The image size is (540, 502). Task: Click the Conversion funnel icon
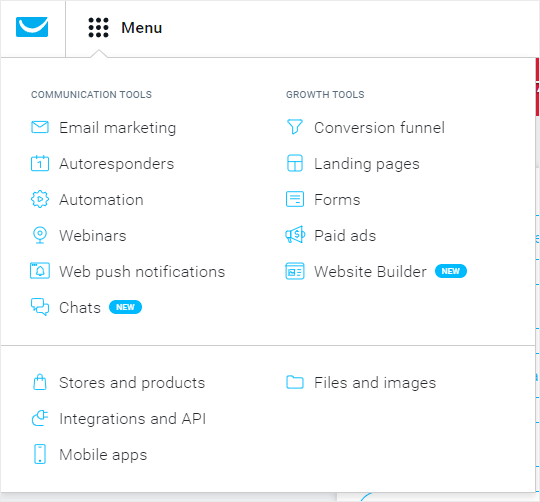tap(295, 127)
